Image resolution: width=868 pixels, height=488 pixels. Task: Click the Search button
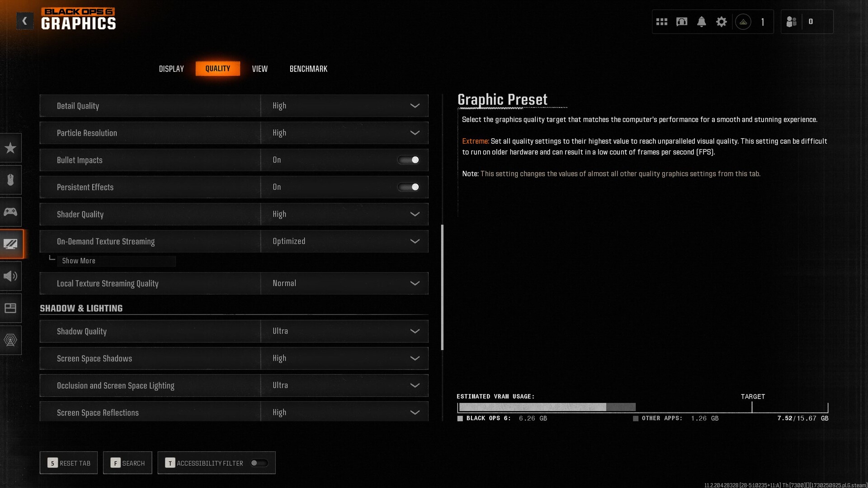127,463
